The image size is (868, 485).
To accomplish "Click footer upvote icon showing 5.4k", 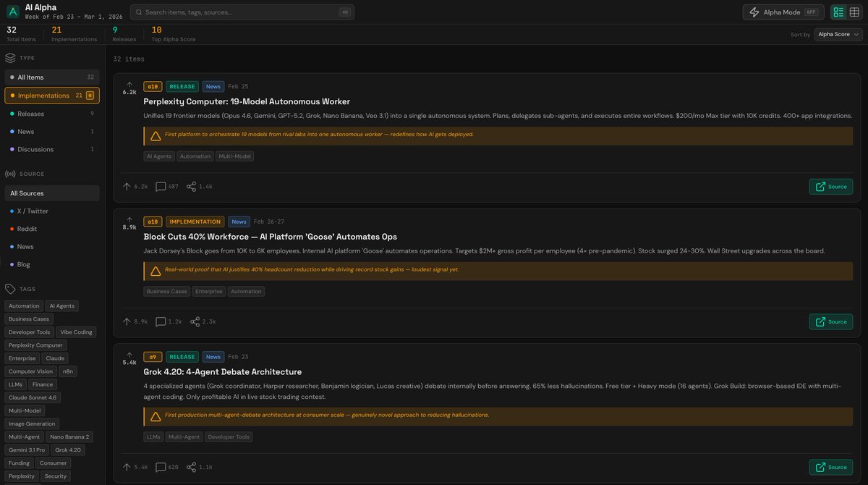I will (x=127, y=467).
